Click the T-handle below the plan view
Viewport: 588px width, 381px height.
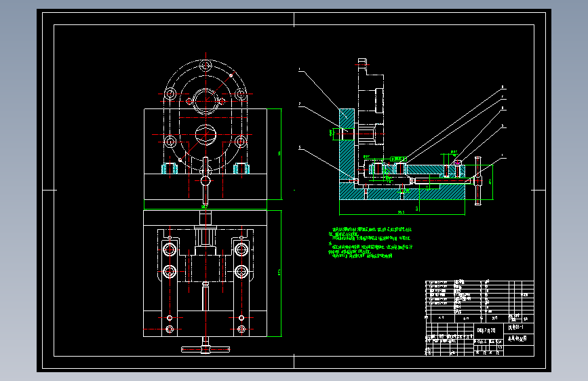click(x=205, y=349)
